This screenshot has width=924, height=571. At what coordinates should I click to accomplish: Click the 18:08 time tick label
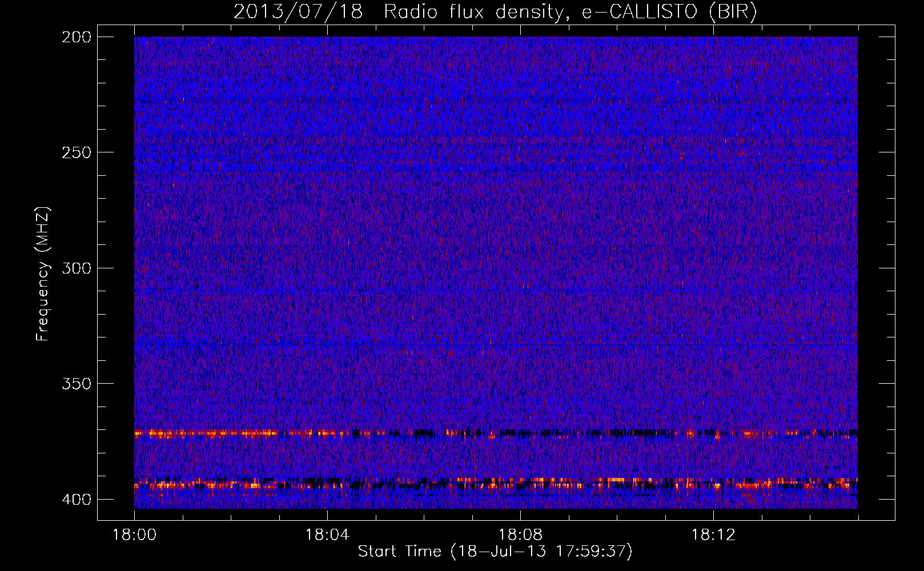[x=520, y=535]
